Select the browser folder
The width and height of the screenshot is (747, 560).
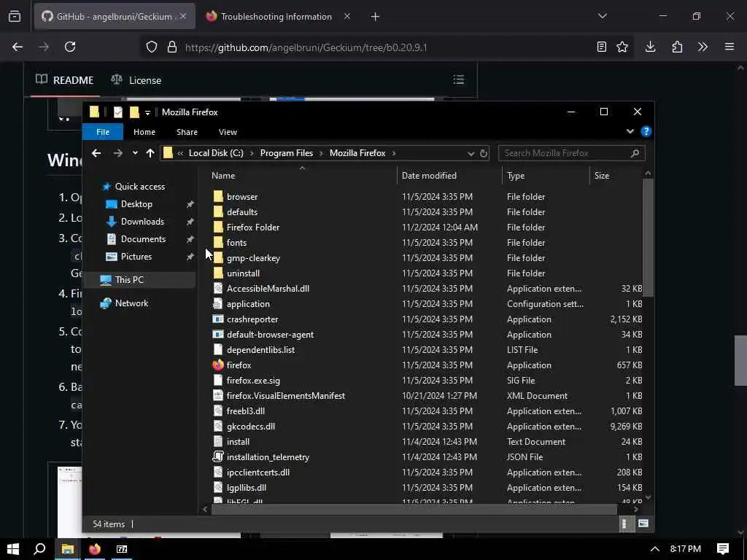[x=242, y=197]
